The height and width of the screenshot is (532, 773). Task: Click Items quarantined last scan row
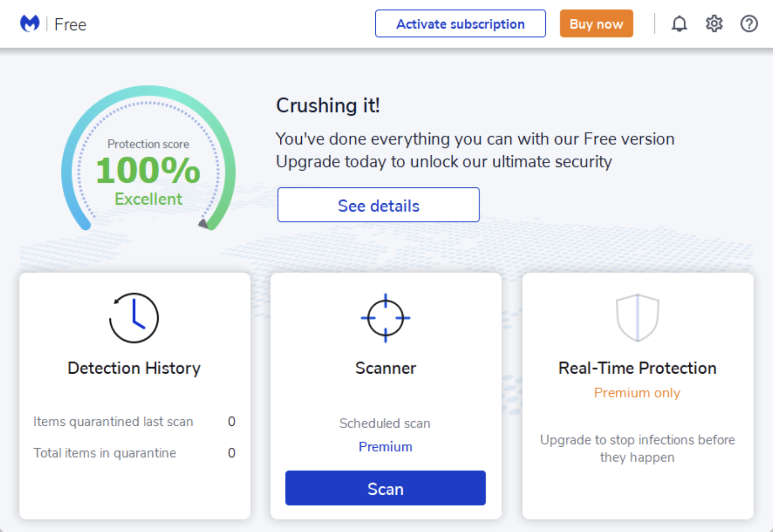tap(134, 422)
